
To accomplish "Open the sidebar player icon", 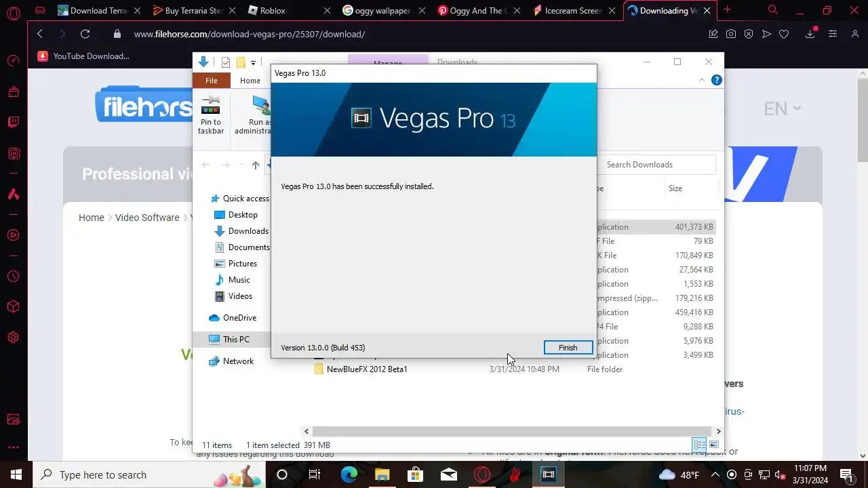I will point(14,235).
